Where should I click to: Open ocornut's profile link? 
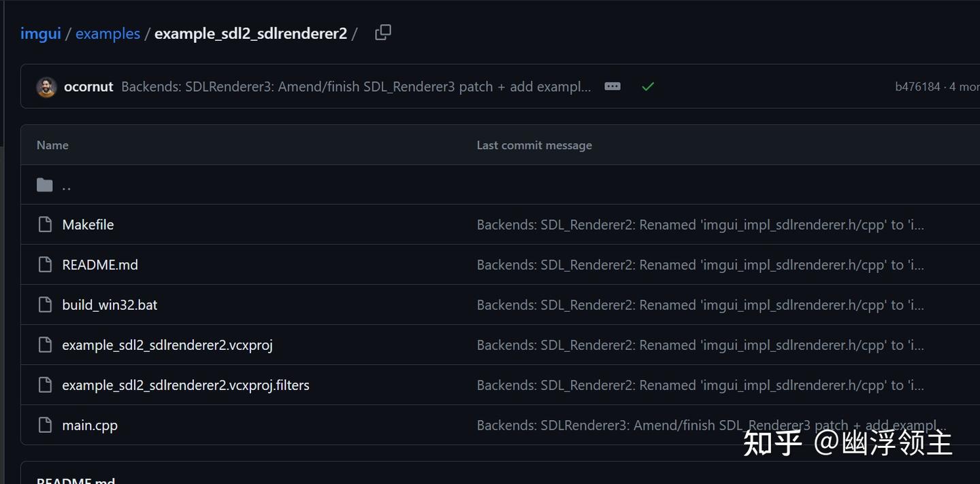click(x=88, y=86)
